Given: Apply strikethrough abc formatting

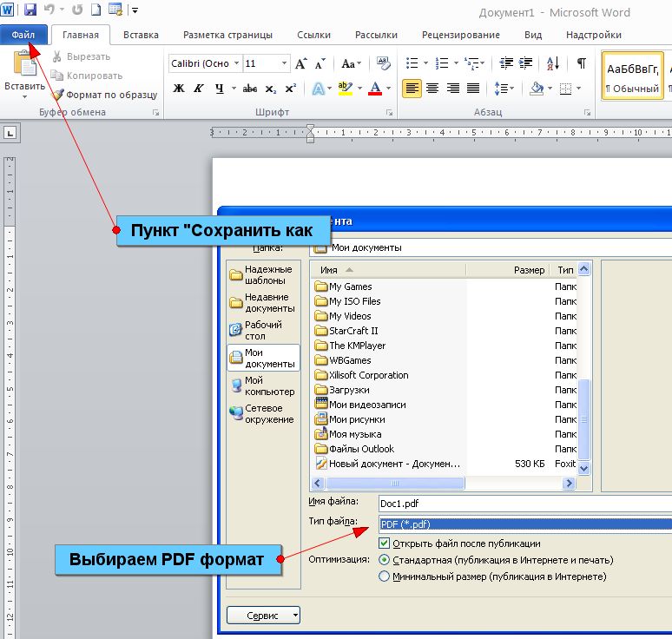Looking at the screenshot, I should point(250,89).
